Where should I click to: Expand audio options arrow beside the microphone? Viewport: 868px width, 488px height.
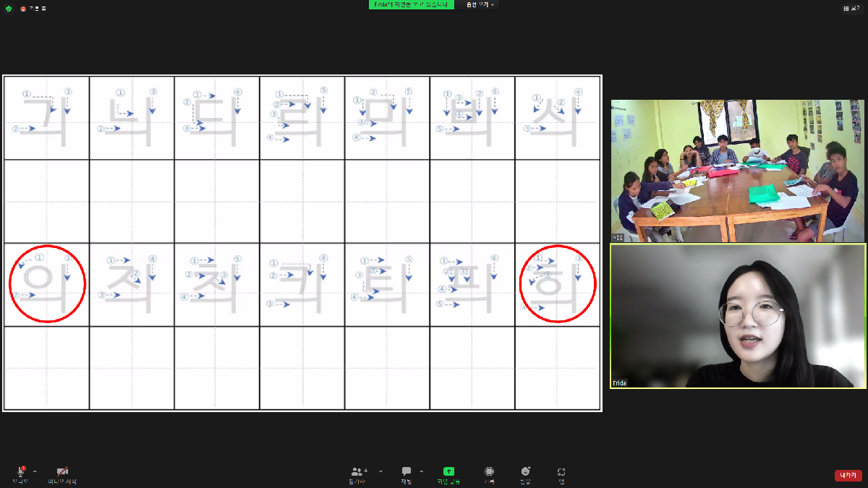(x=35, y=471)
